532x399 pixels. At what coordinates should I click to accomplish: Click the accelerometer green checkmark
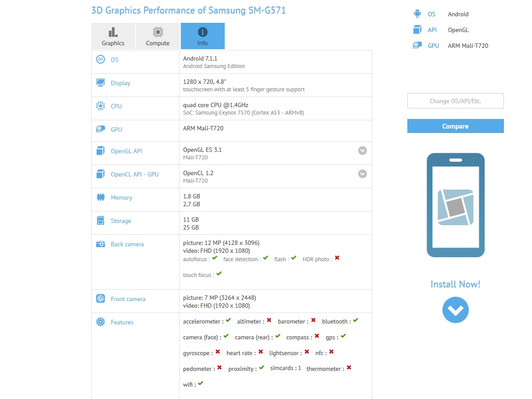click(228, 320)
